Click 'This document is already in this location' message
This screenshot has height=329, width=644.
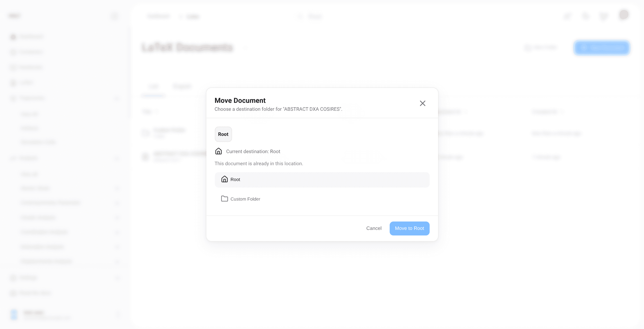click(x=259, y=163)
